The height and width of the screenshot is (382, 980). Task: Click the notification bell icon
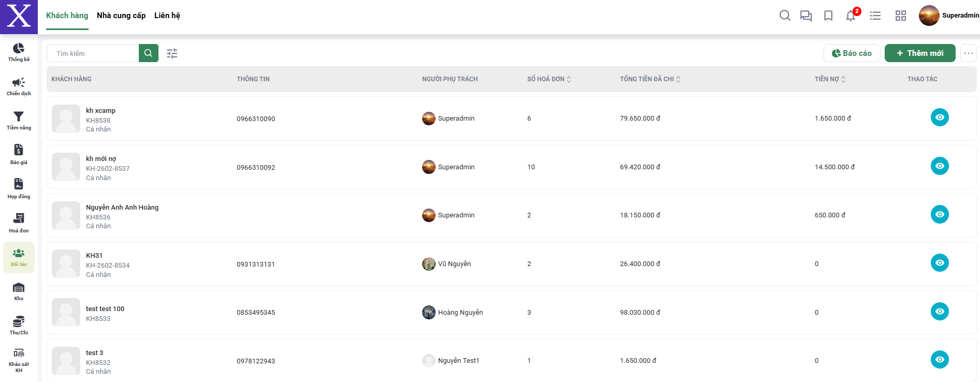point(851,16)
